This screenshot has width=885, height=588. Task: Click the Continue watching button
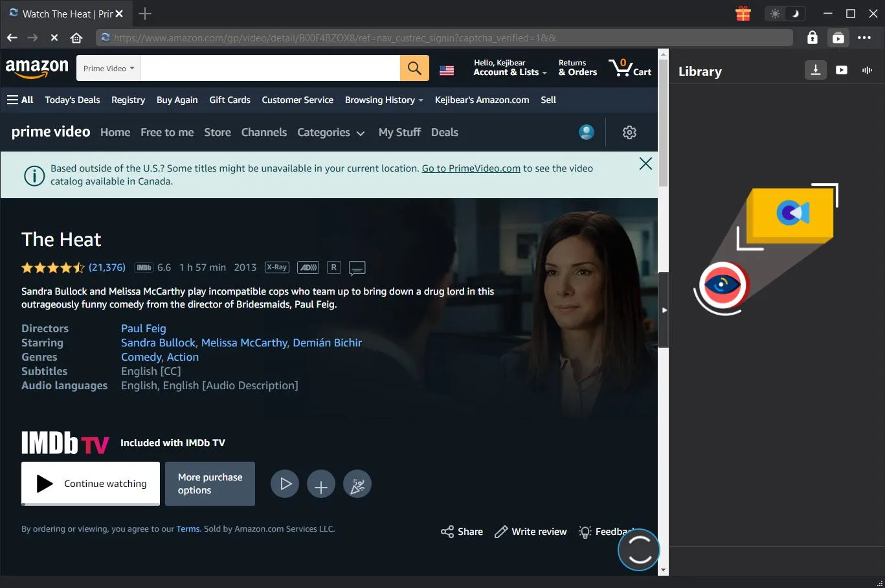[91, 484]
